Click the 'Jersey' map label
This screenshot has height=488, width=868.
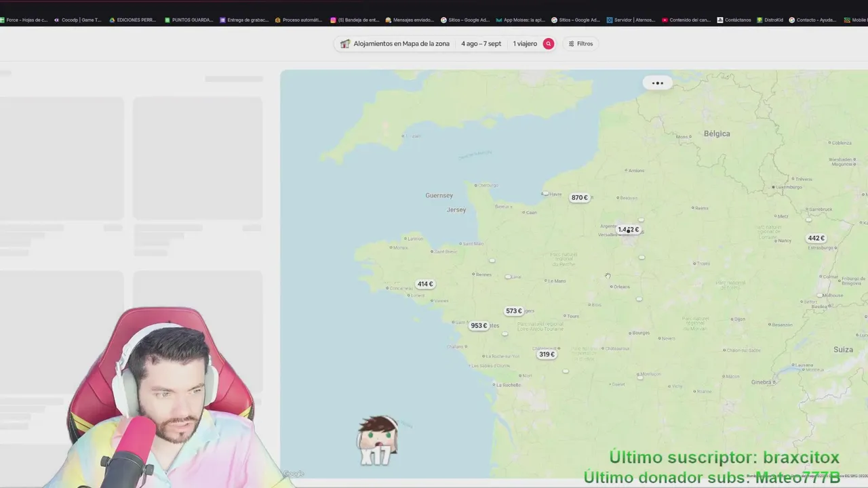point(456,209)
